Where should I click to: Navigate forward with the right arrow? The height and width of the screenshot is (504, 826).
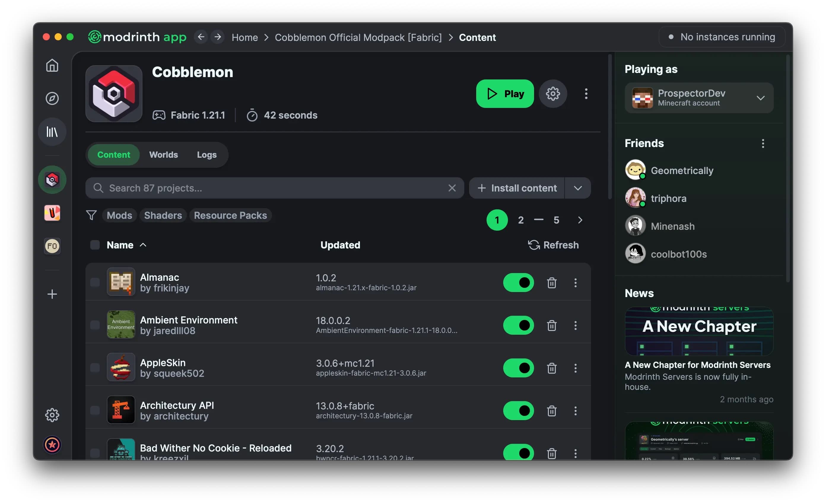[x=218, y=37]
